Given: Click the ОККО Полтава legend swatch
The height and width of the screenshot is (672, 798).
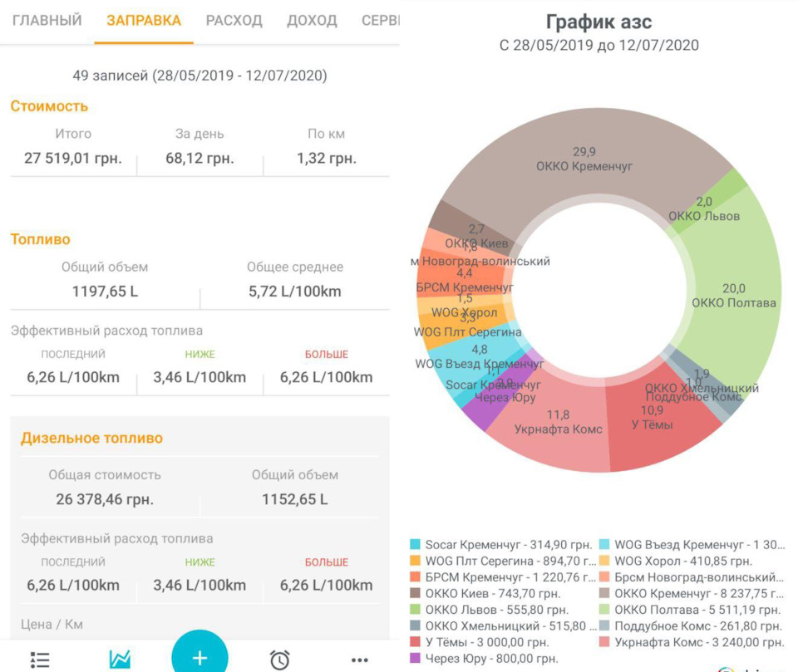Looking at the screenshot, I should (x=604, y=610).
